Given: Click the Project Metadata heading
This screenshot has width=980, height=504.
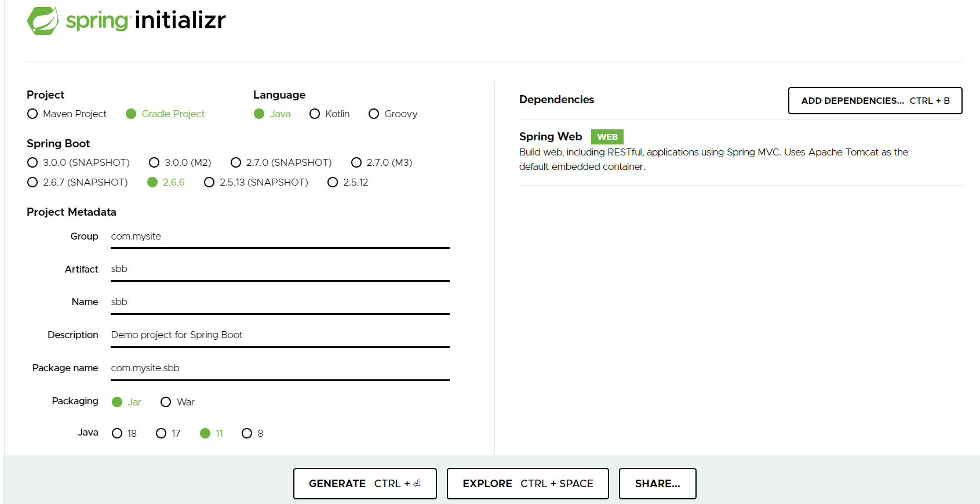Looking at the screenshot, I should [71, 212].
